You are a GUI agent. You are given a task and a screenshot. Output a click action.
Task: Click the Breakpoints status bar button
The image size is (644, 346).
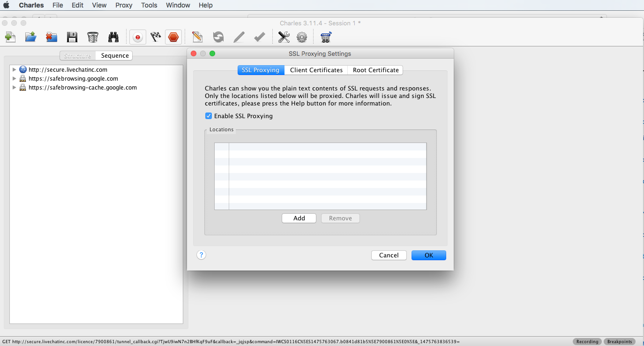[x=620, y=341]
